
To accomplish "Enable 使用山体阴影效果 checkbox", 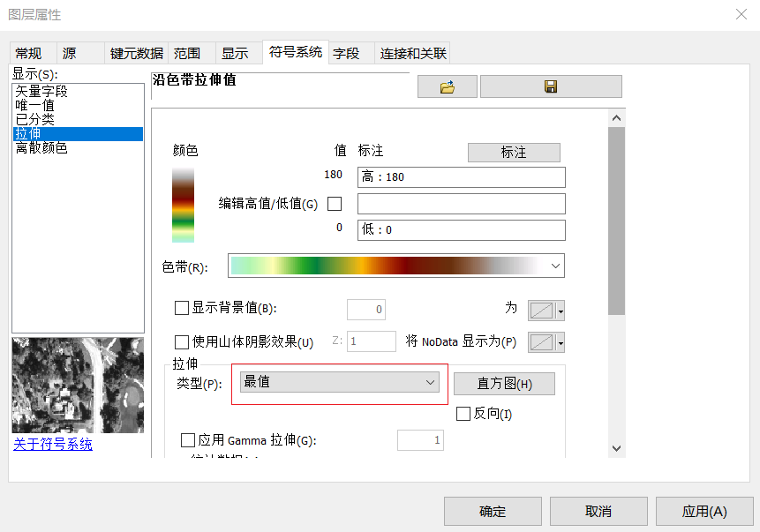I will [181, 342].
